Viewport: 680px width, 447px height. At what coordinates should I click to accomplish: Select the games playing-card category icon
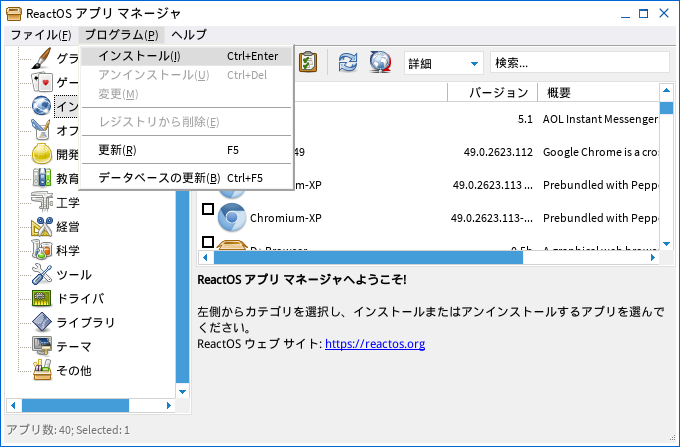point(42,82)
